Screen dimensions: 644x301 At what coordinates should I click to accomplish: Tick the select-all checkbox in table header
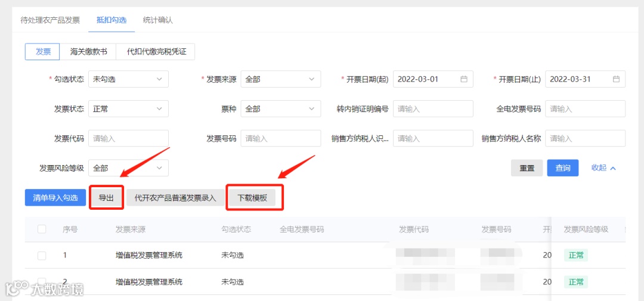pyautogui.click(x=42, y=229)
